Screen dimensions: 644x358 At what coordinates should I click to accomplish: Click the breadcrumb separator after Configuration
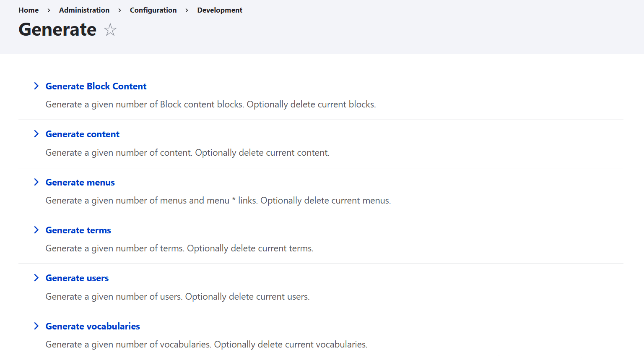[186, 10]
